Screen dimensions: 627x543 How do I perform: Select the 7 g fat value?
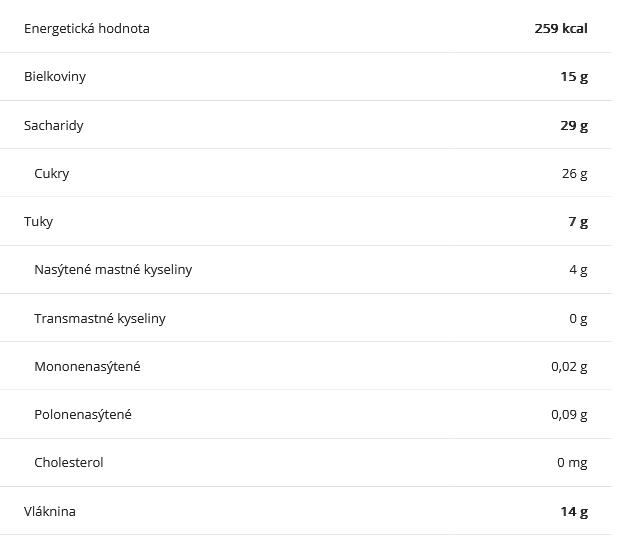pyautogui.click(x=578, y=221)
